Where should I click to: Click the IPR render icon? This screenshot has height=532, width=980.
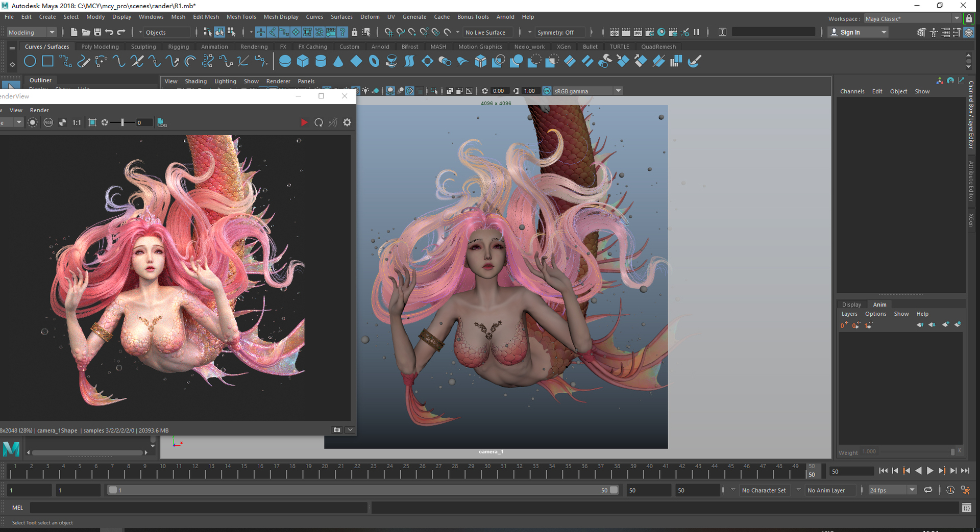638,32
